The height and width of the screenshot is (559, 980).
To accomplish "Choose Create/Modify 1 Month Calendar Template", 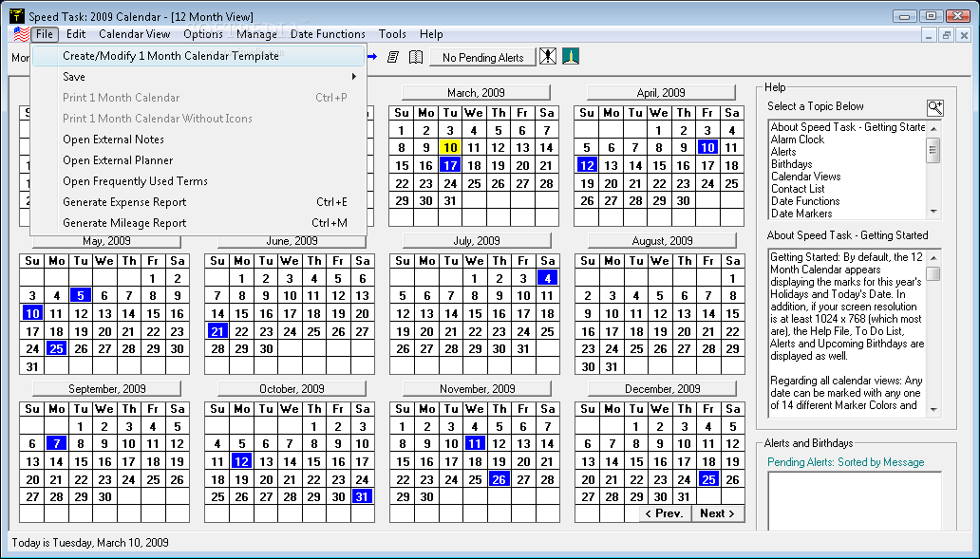I will tap(198, 56).
